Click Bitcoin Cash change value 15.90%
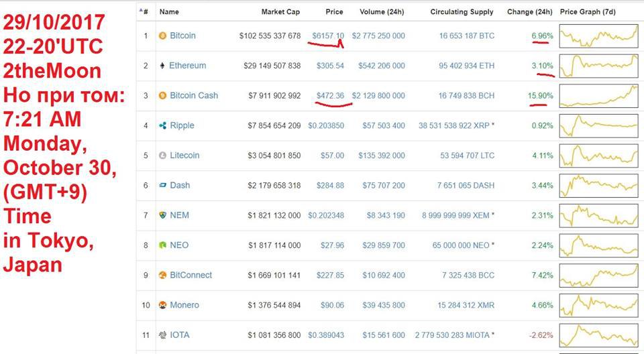644x354 pixels. 541,96
